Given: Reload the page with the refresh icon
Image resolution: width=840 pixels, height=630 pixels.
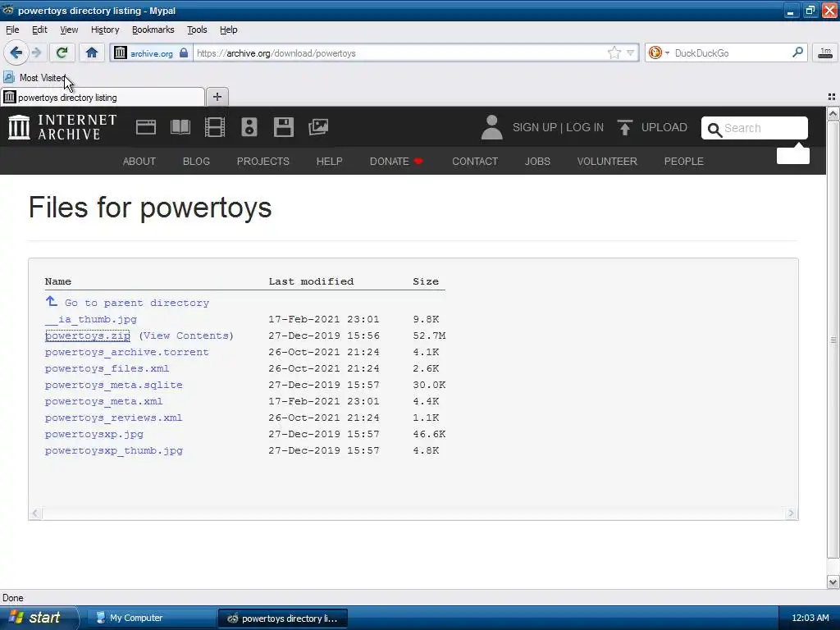Looking at the screenshot, I should coord(62,52).
